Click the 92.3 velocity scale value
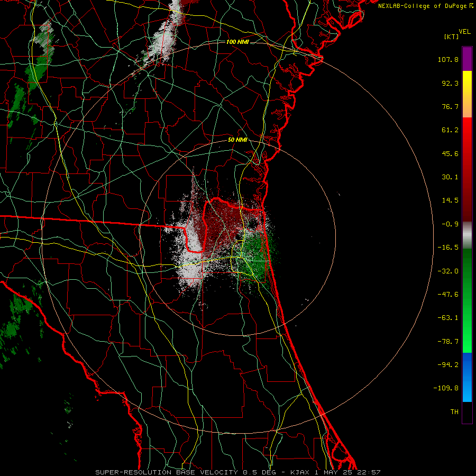The height and width of the screenshot is (476, 476). coord(450,83)
